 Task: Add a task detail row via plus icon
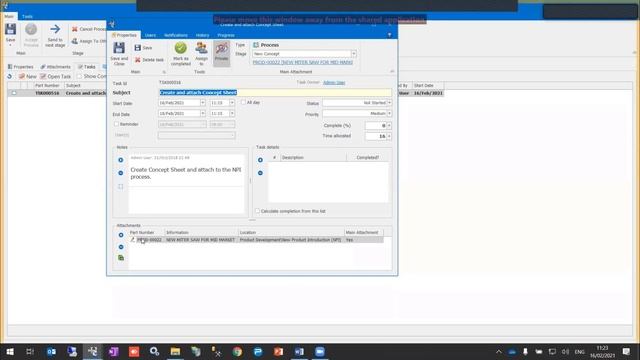point(260,160)
